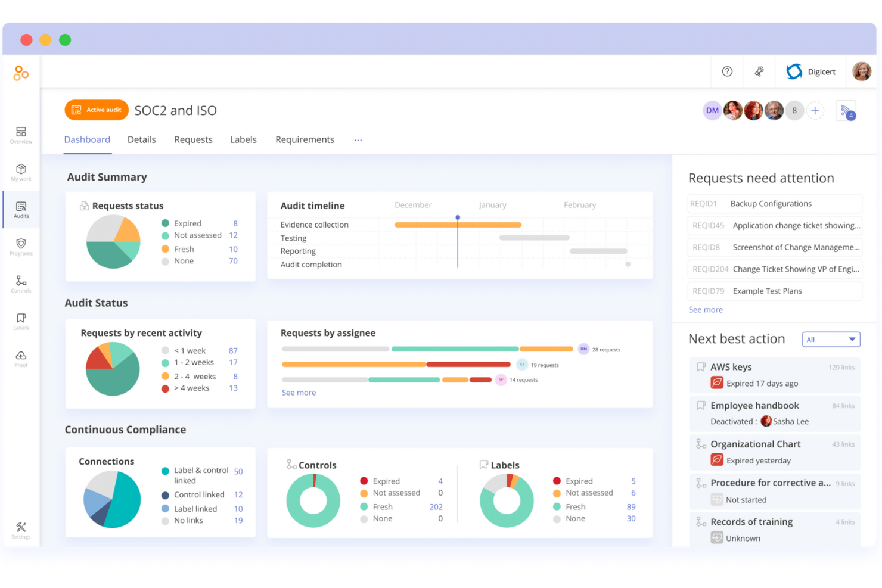This screenshot has height=588, width=882.
Task: Show the 8 additional audit members
Action: coord(794,110)
